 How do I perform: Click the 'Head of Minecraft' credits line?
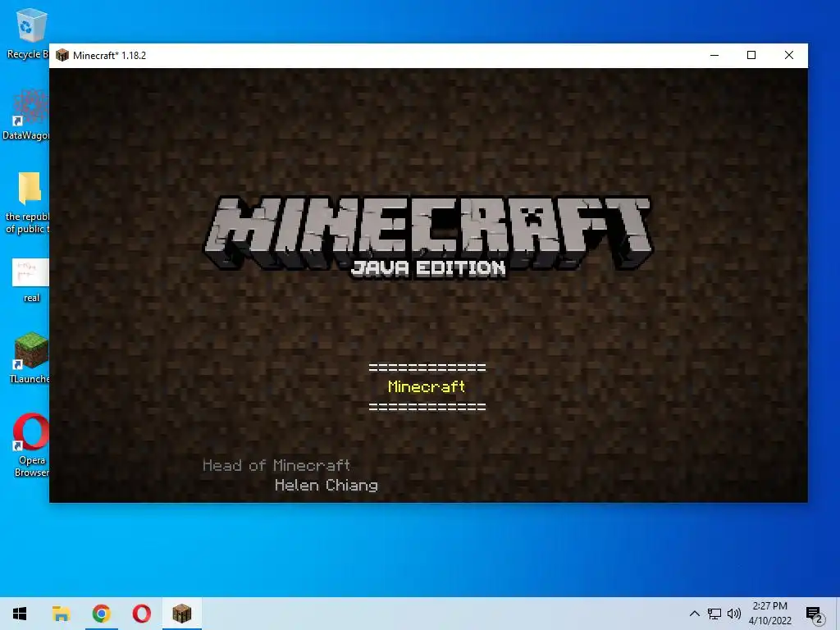[276, 466]
